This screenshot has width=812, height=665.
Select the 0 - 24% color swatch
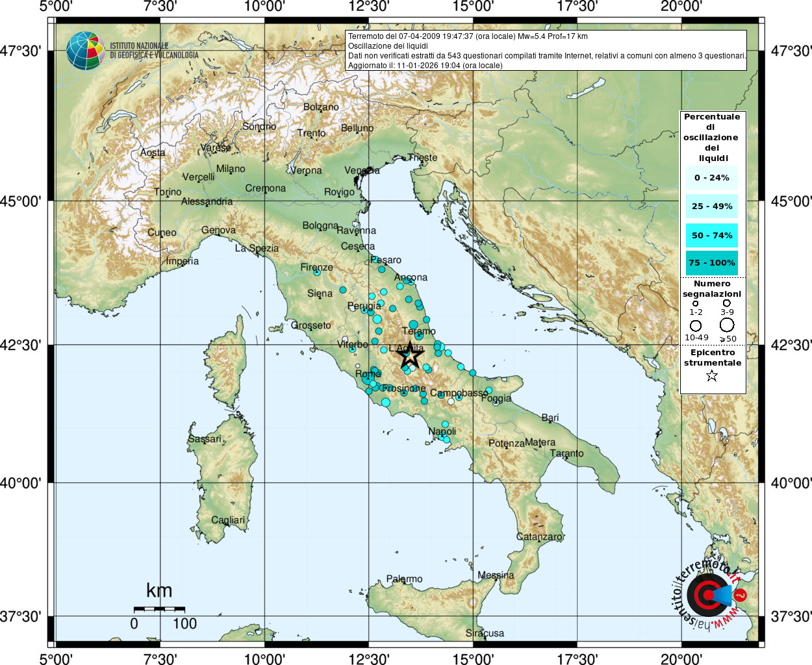point(712,177)
